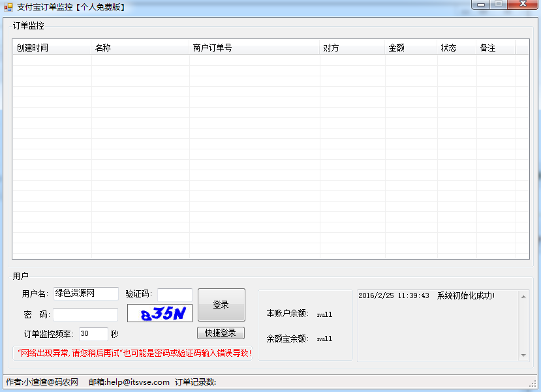Click the captcha image showing a35N
The image size is (541, 392).
click(159, 313)
